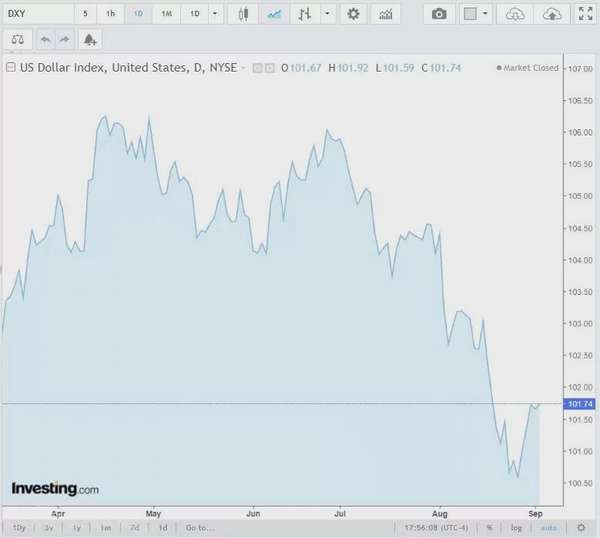600x538 pixels.
Task: Open bottom-right chart properties gear
Action: point(581,528)
